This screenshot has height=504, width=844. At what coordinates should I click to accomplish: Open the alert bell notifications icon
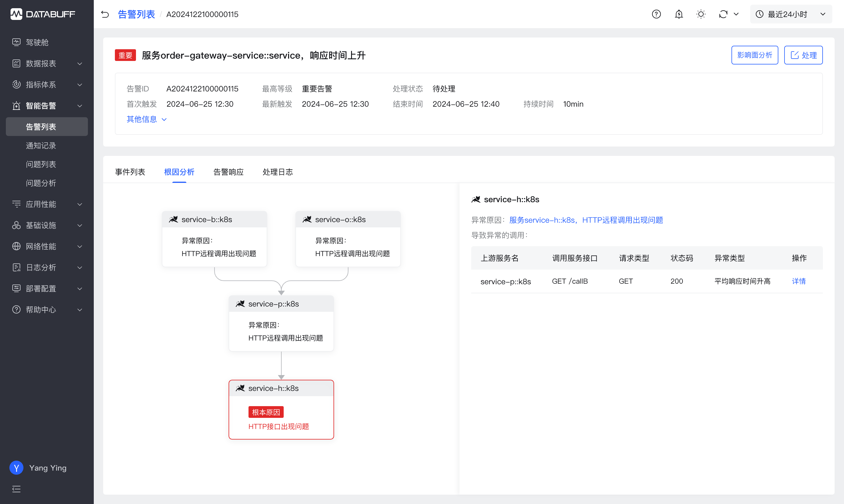[x=679, y=14]
